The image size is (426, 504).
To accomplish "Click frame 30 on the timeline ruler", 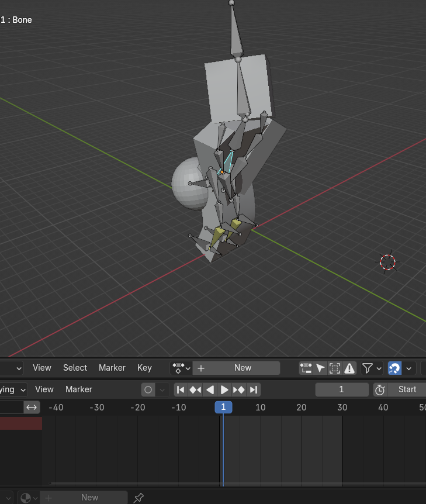I will 342,408.
